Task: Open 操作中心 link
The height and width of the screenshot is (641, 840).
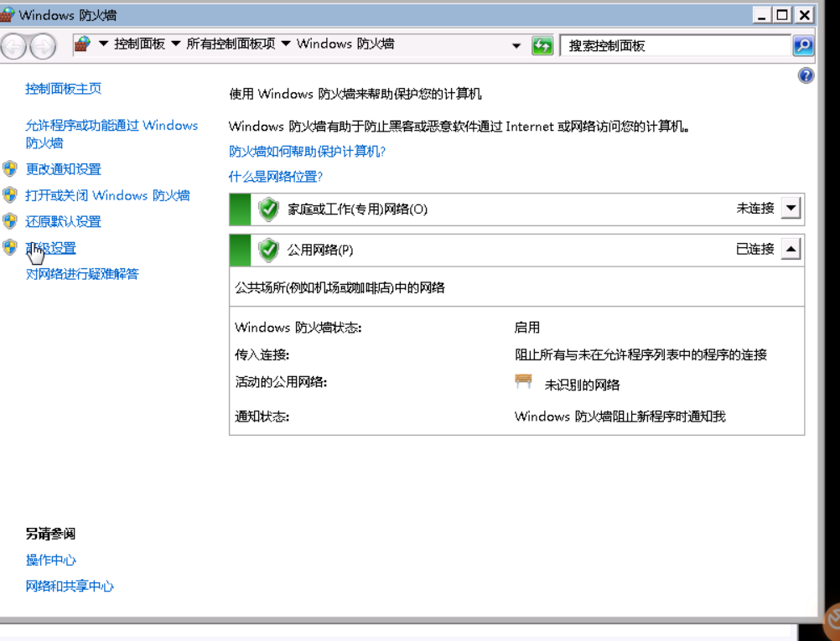Action: point(51,560)
